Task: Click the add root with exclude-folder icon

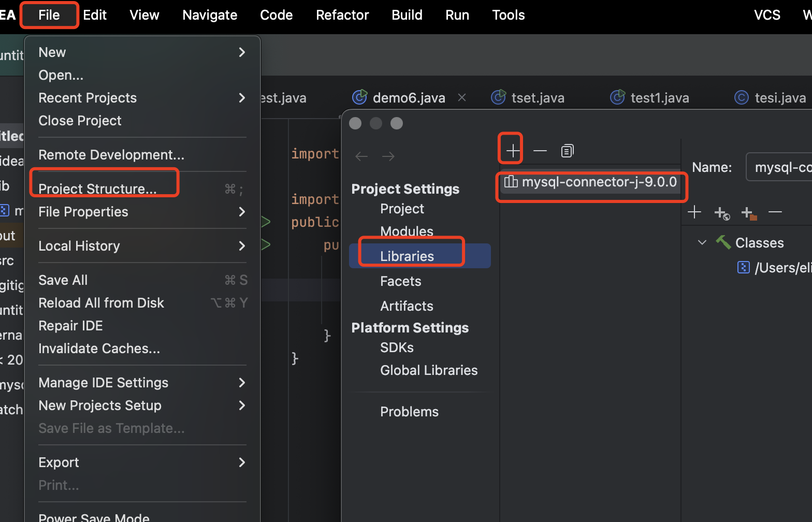Action: tap(748, 213)
